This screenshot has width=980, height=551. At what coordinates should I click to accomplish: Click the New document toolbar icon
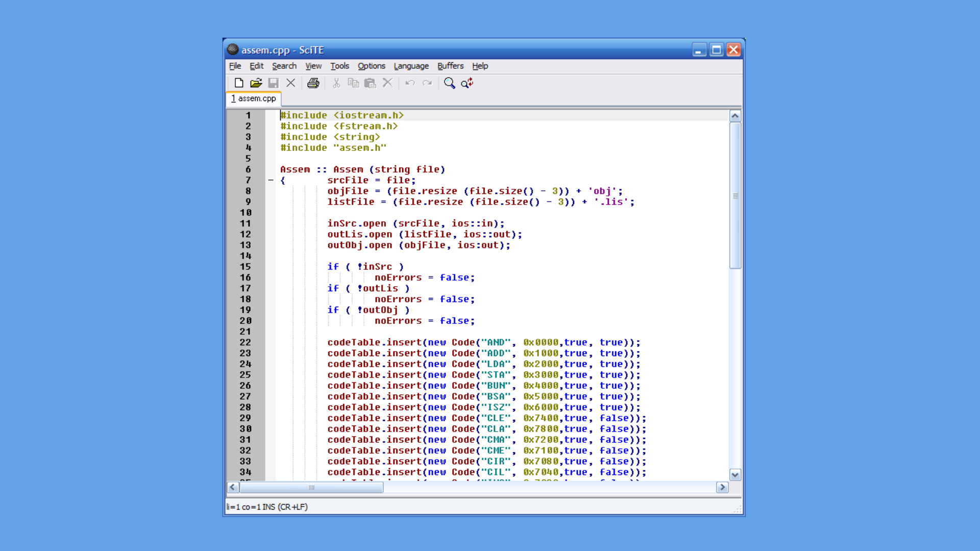tap(239, 83)
